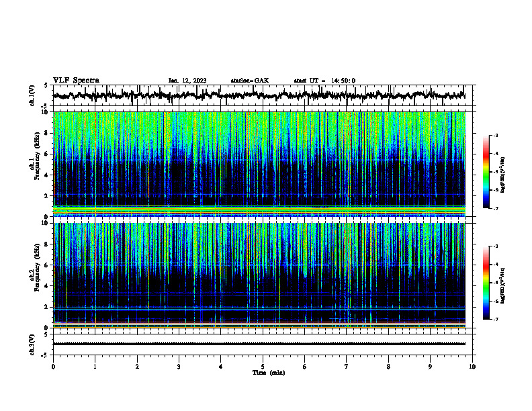The height and width of the screenshot is (411, 532).
Task: Click ch.2 frequency tick label "6"
Action: (47, 265)
